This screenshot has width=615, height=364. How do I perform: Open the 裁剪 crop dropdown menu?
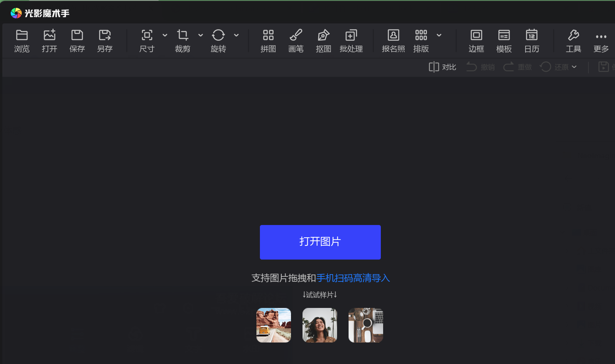[x=201, y=35]
